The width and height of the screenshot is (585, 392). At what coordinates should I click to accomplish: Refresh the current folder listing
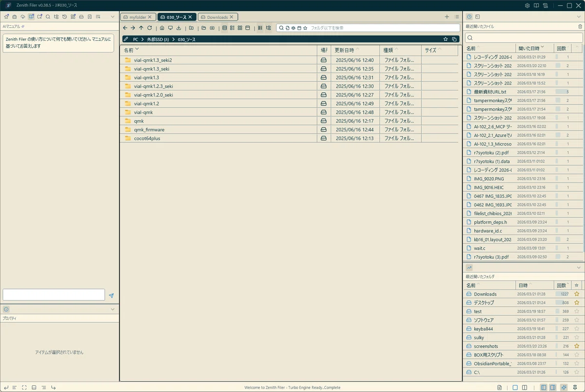tap(149, 28)
